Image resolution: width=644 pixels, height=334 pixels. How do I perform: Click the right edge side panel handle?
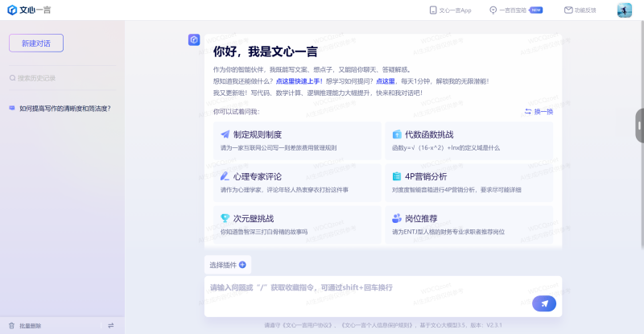coord(639,126)
